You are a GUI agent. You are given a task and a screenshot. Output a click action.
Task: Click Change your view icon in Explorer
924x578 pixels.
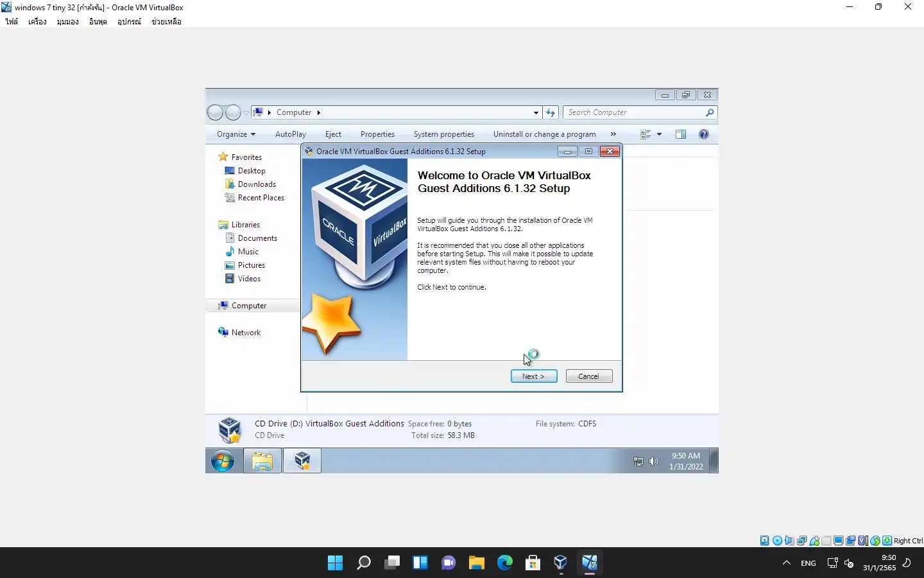tap(646, 134)
